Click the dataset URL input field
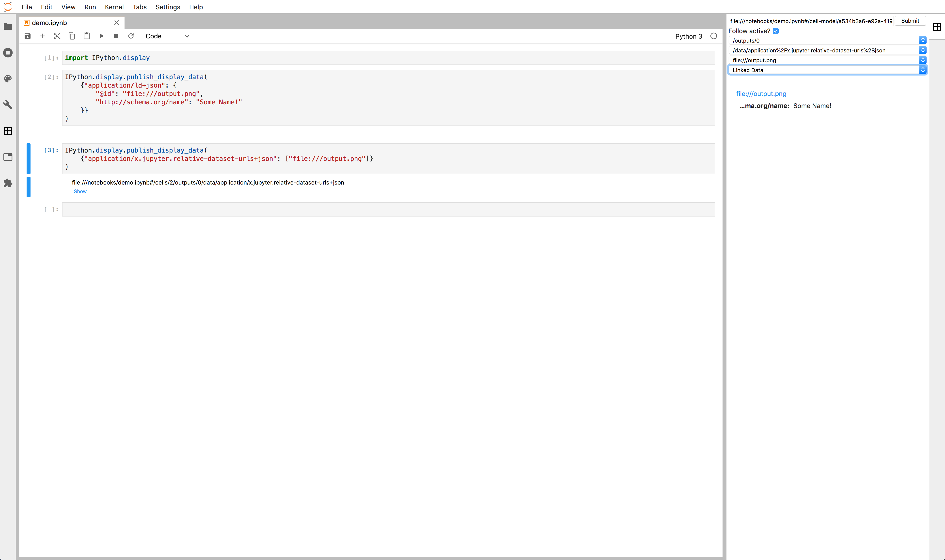 811,21
